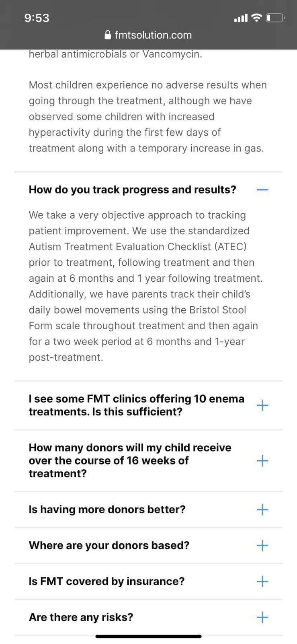Show 'Is FMT covered by insurance?' answer
Image resolution: width=297 pixels, height=644 pixels.
107,581
